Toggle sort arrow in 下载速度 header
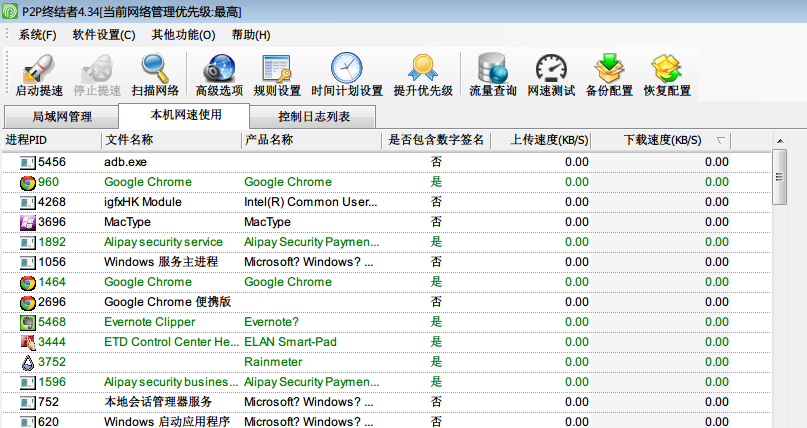Viewport: 807px width, 428px height. coord(721,140)
